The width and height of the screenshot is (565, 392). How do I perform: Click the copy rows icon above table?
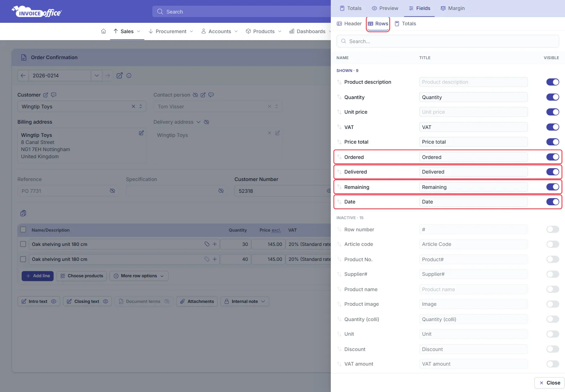[23, 213]
